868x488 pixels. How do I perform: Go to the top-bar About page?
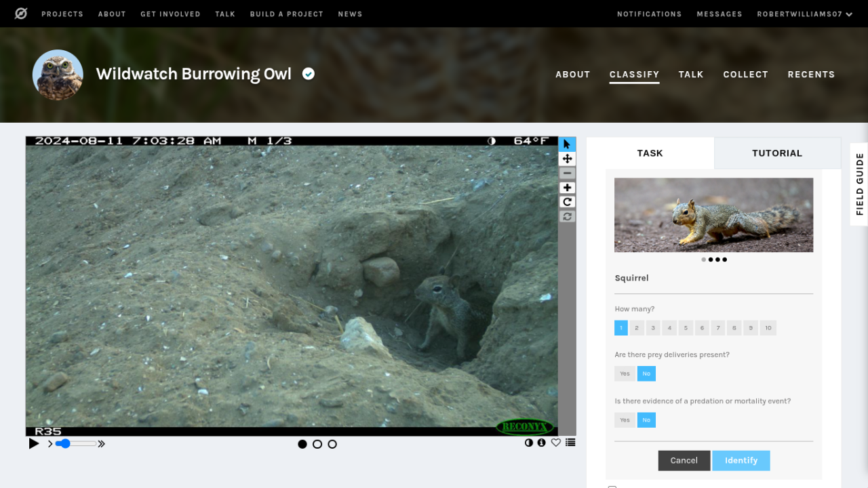112,14
